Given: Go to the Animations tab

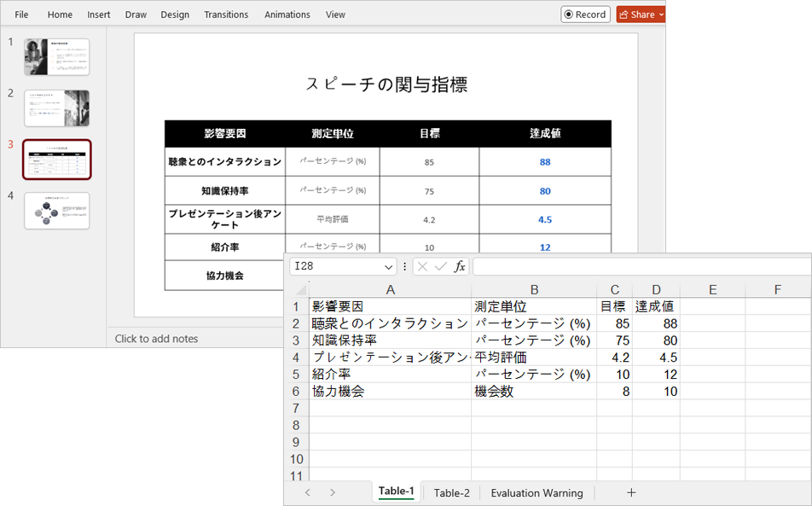Looking at the screenshot, I should [287, 15].
